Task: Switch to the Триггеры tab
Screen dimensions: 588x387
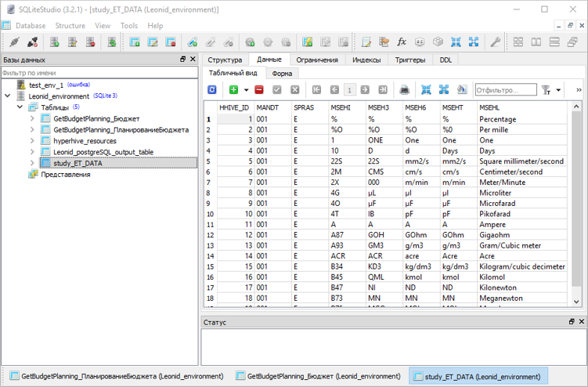Action: click(x=410, y=60)
